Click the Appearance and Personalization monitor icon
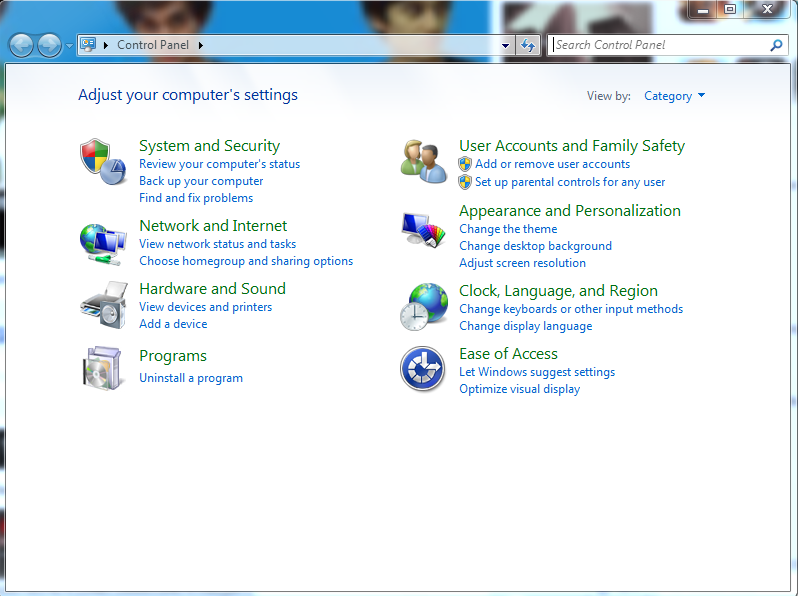798x596 pixels. (x=423, y=230)
